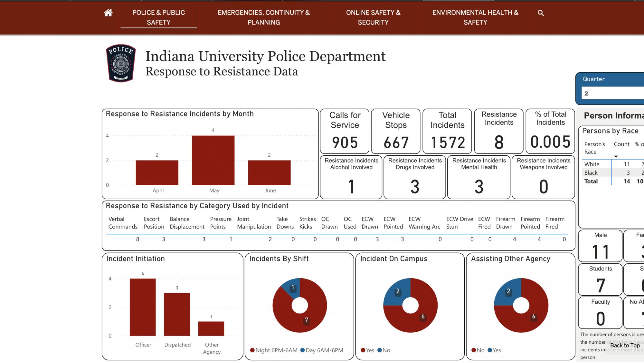The image size is (644, 363).
Task: Click the home icon in navigation bar
Action: click(108, 13)
